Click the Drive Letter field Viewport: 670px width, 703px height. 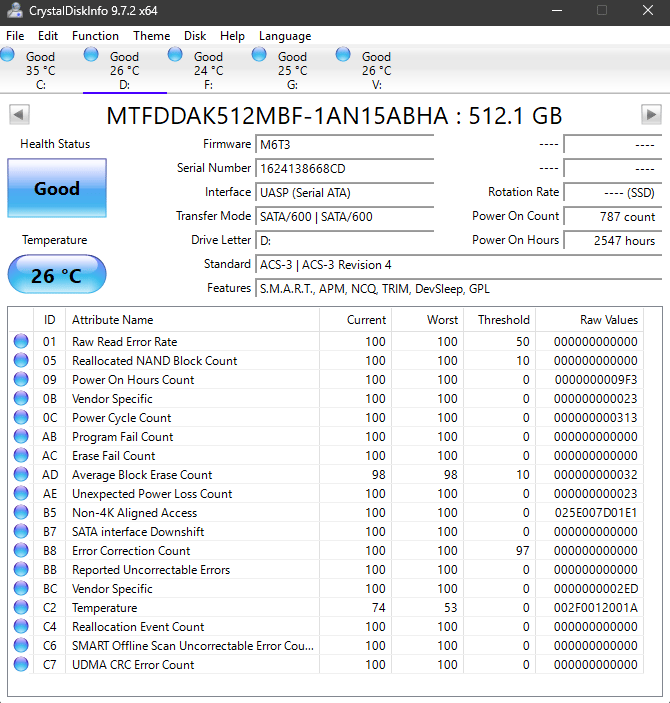344,241
